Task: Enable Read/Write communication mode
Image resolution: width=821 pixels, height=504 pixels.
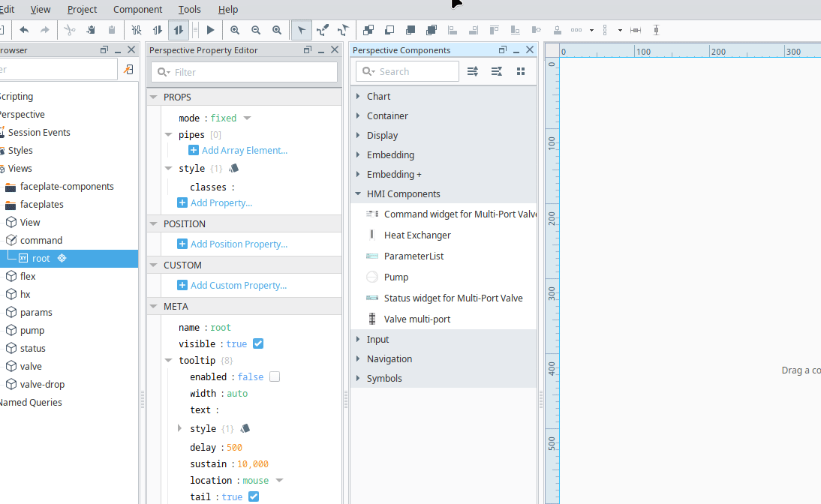Action: [179, 30]
